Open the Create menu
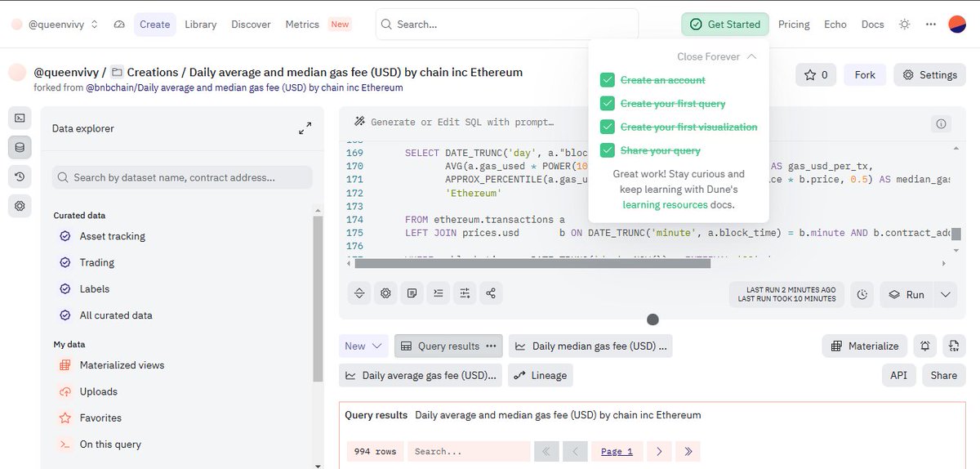Viewport: 980px width, 469px height. (x=154, y=25)
